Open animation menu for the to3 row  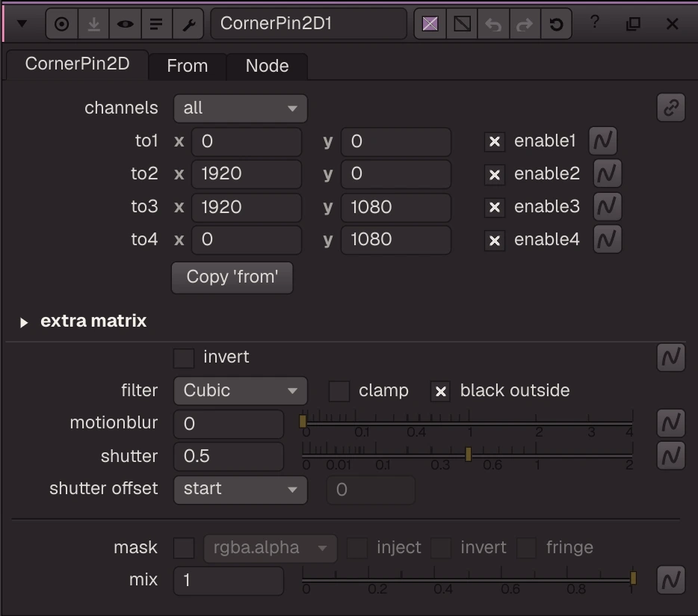(x=608, y=206)
